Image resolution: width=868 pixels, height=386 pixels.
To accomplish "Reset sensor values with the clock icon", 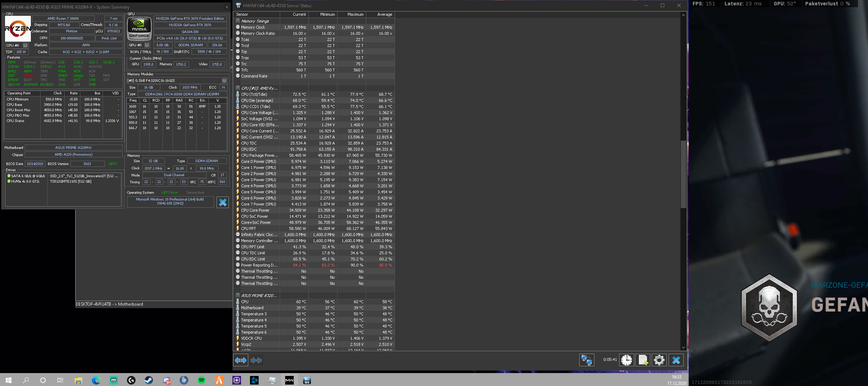I will 627,360.
